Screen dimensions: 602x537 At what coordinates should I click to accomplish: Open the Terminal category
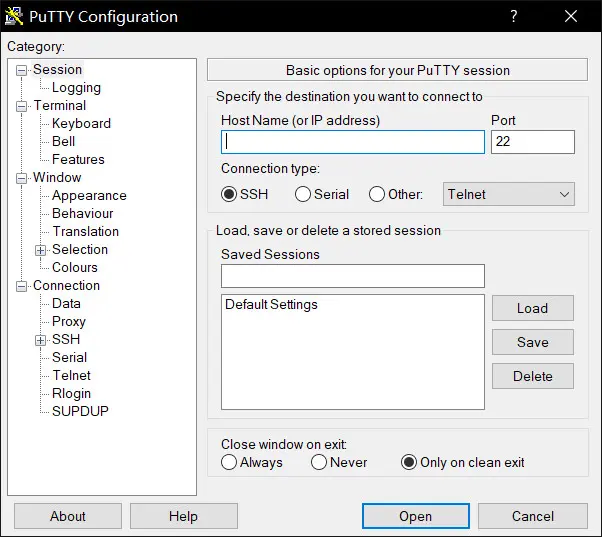60,105
